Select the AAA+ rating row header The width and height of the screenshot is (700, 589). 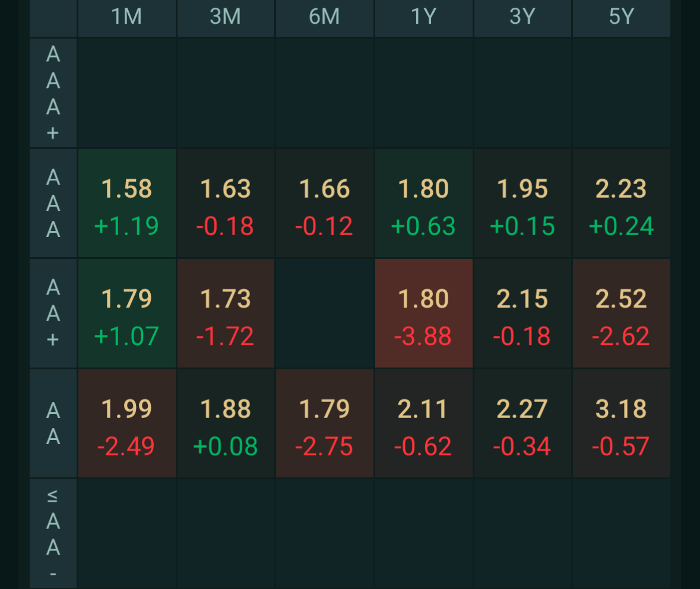tap(53, 93)
